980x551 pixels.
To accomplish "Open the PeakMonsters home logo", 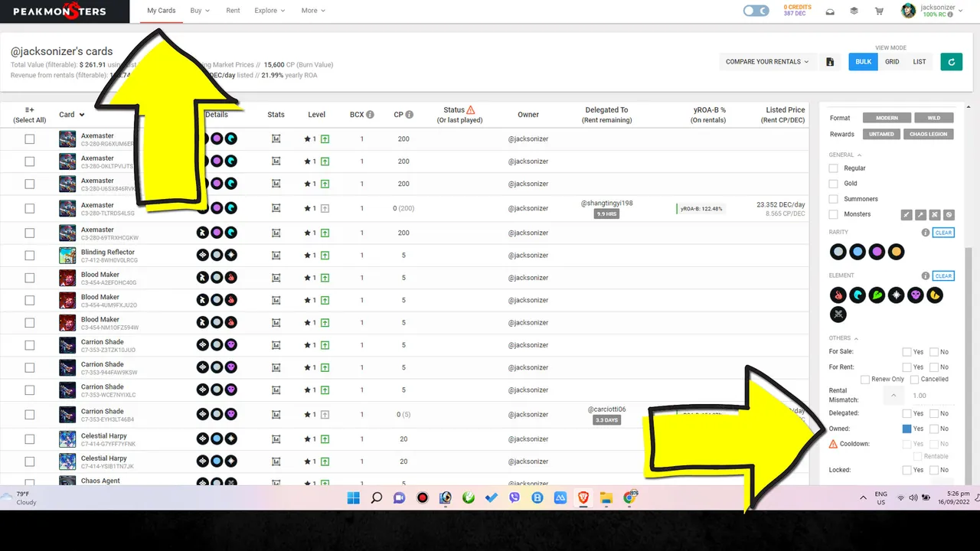I will tap(60, 11).
